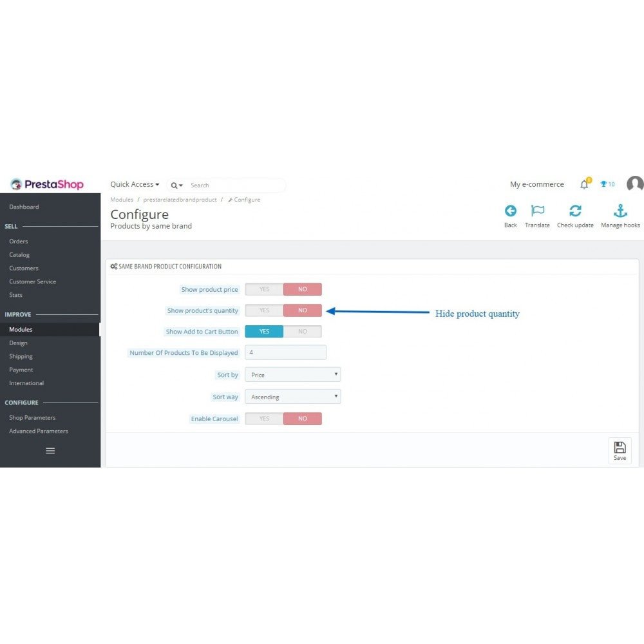Open notifications bell icon

click(x=585, y=184)
